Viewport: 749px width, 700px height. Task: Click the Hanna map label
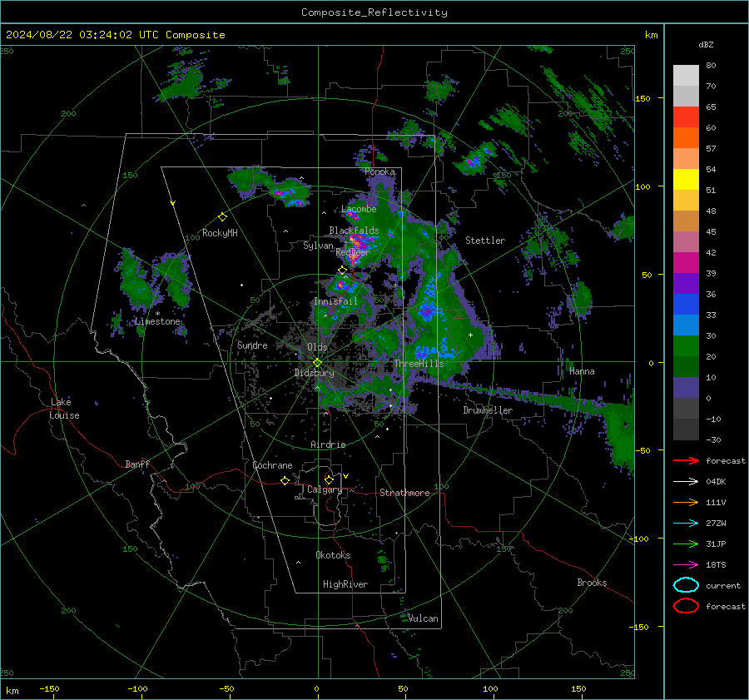582,371
